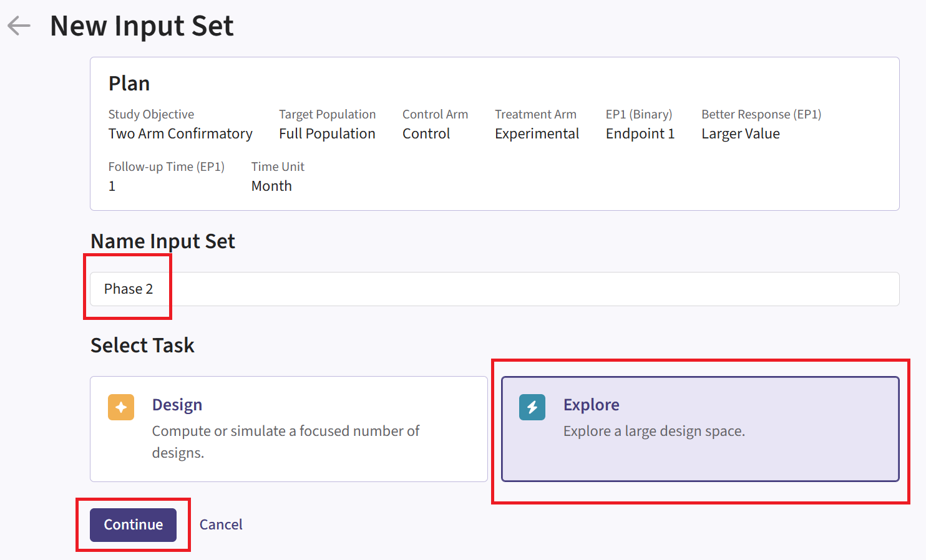Click the orange Design star icon

click(121, 407)
